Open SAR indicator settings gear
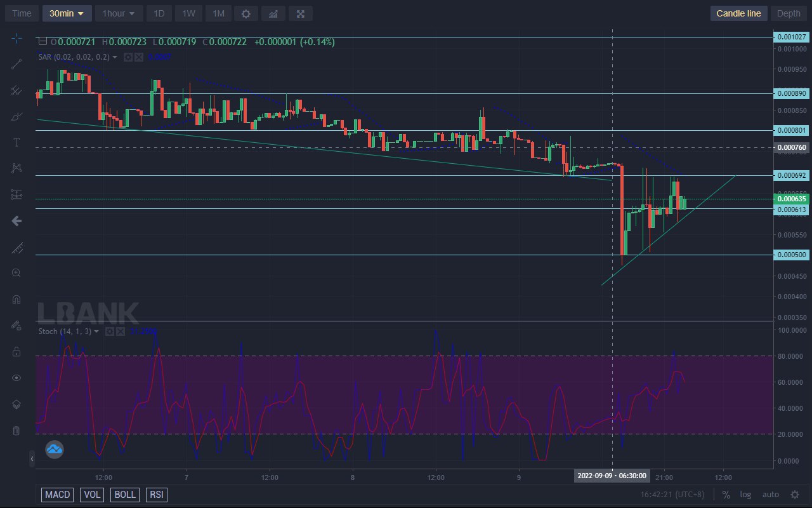812x508 pixels. coord(128,57)
